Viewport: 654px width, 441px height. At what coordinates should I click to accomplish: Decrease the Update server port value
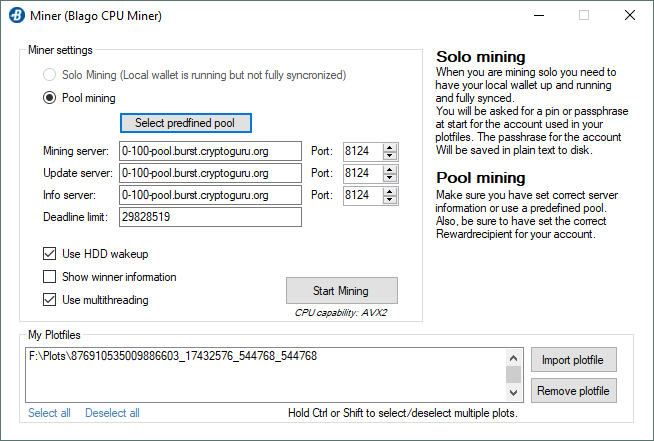[390, 178]
